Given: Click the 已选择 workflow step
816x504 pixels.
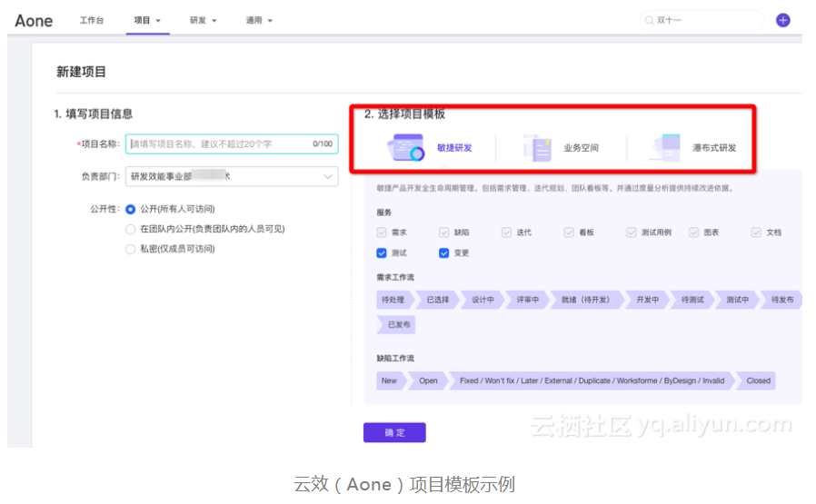Looking at the screenshot, I should coord(438,300).
